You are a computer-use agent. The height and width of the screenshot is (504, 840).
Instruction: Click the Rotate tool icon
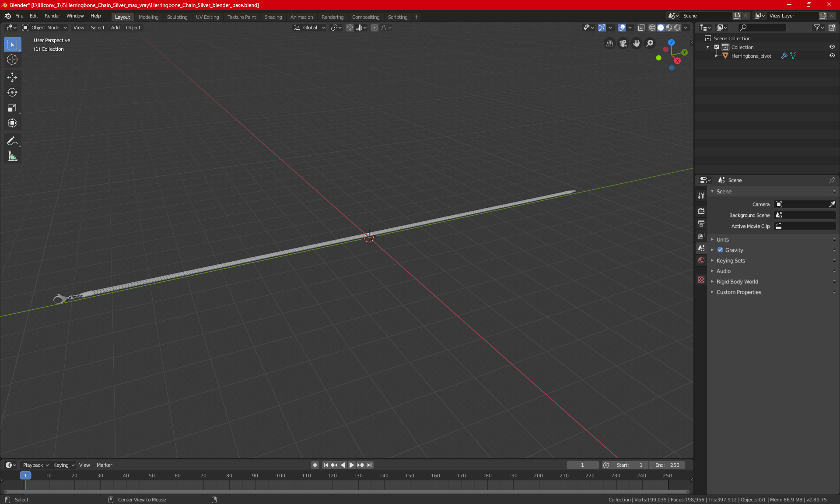[12, 92]
